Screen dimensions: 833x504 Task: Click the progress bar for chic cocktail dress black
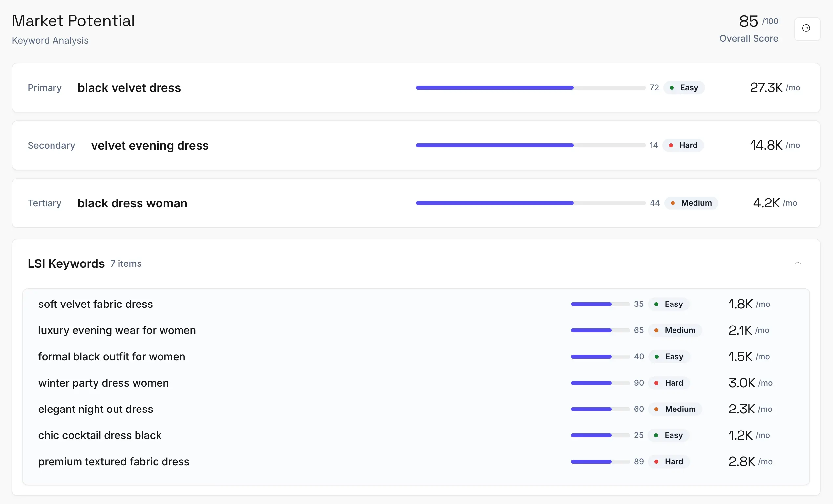pos(600,435)
